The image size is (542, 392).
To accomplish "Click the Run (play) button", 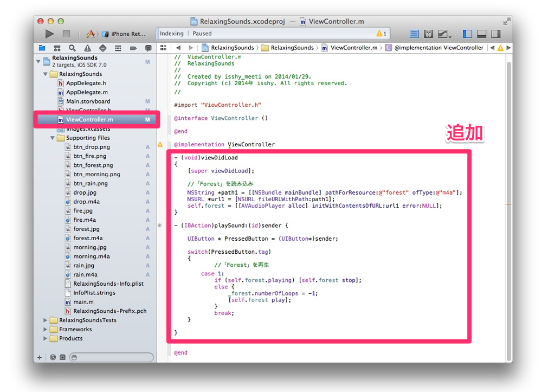I will click(50, 34).
